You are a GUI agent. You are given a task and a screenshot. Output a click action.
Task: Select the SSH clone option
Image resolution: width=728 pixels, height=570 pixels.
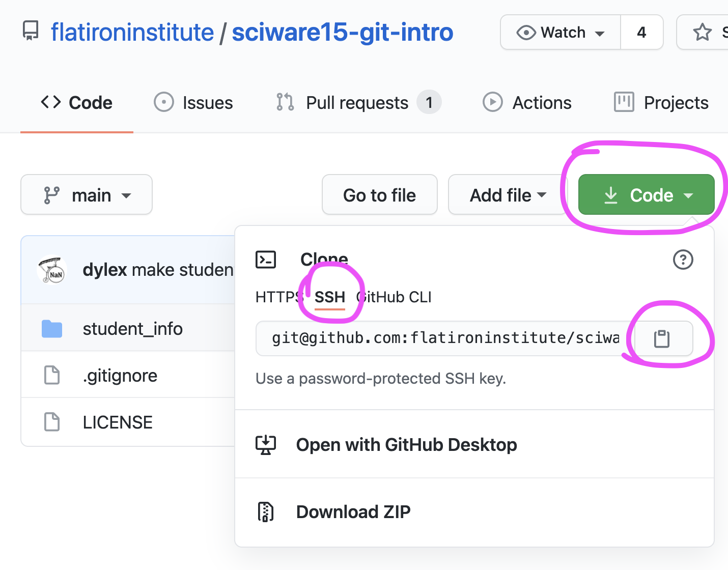click(330, 297)
